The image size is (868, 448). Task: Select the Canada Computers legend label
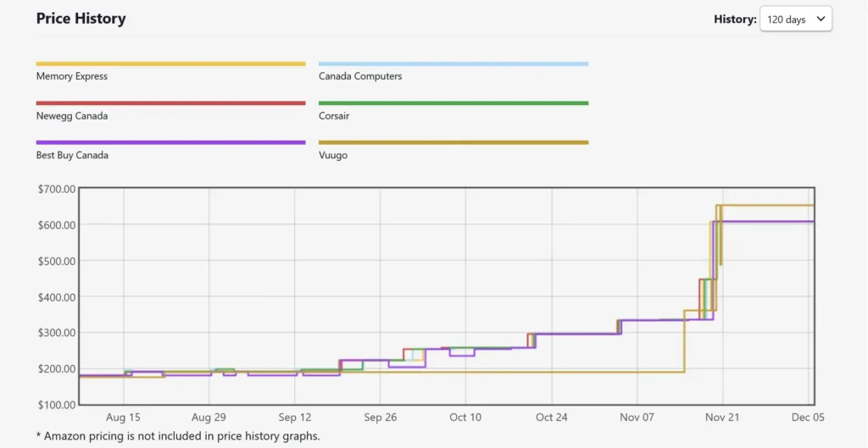click(x=360, y=76)
